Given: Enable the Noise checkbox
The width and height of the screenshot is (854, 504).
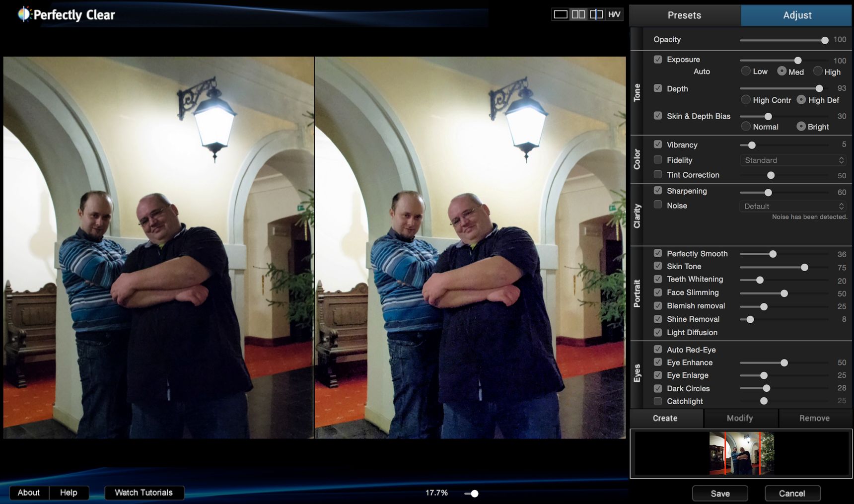Looking at the screenshot, I should (x=658, y=205).
